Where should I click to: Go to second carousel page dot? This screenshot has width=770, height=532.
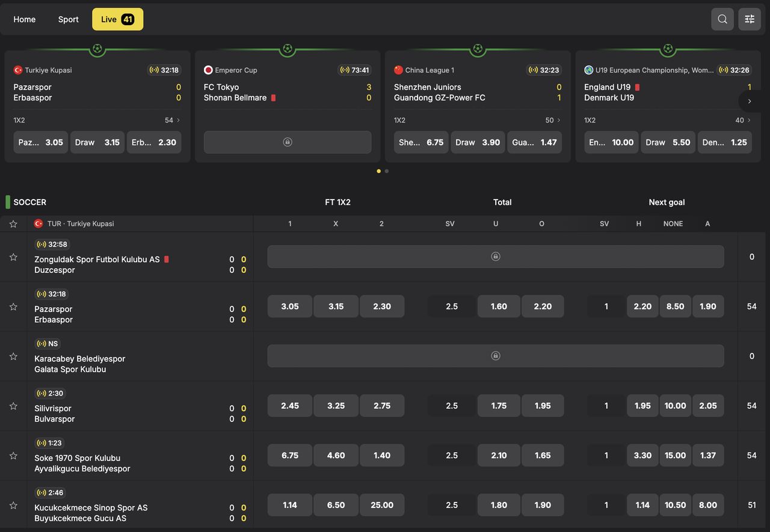point(386,171)
